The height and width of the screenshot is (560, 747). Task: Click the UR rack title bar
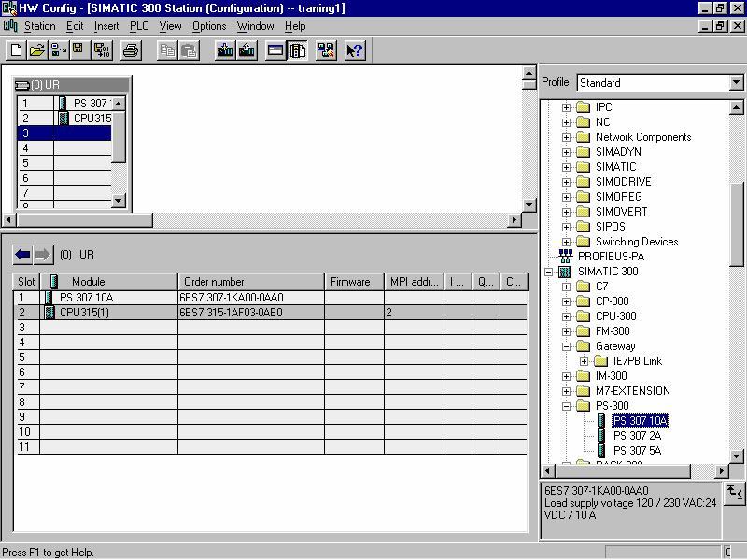click(72, 85)
